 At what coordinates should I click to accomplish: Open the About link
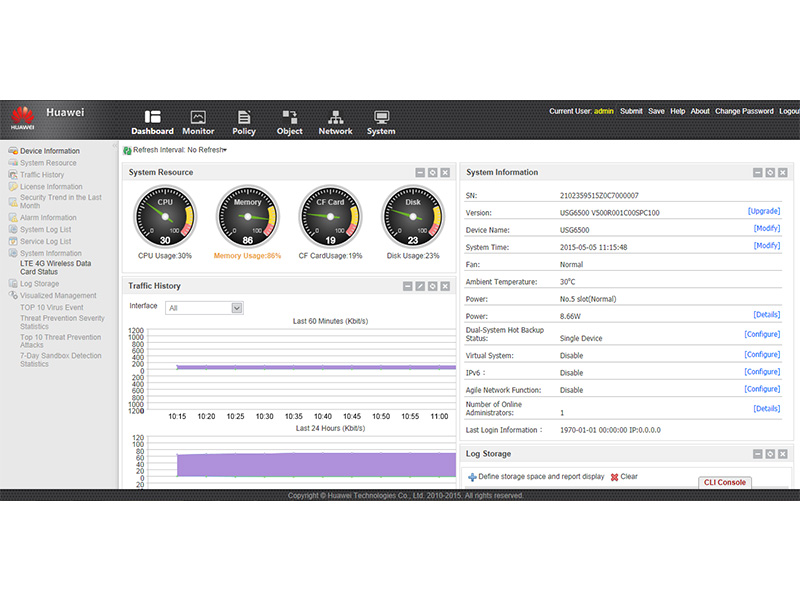pos(700,111)
